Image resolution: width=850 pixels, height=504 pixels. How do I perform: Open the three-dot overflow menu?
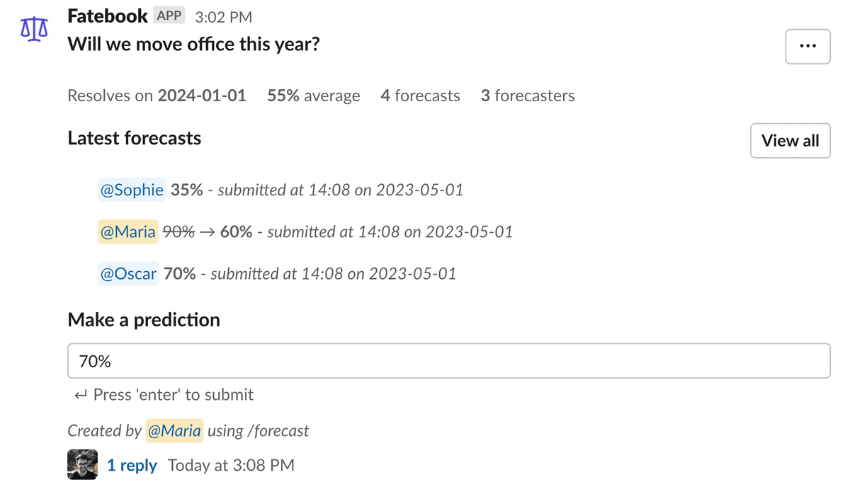point(807,46)
